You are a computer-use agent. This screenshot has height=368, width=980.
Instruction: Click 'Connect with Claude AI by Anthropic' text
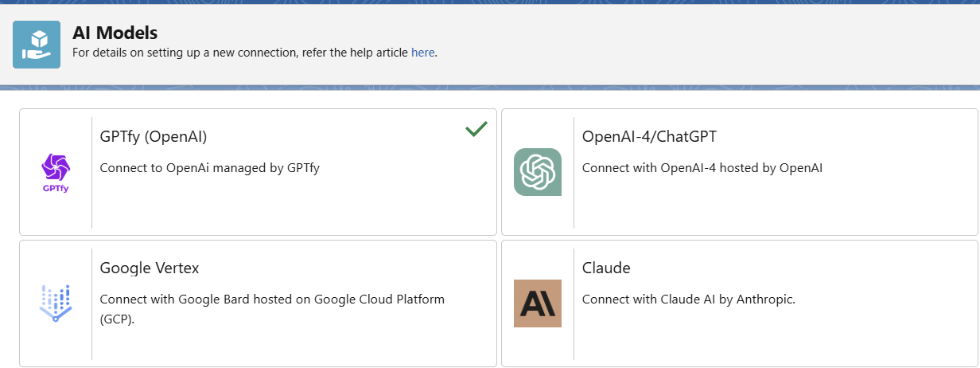[x=689, y=299]
